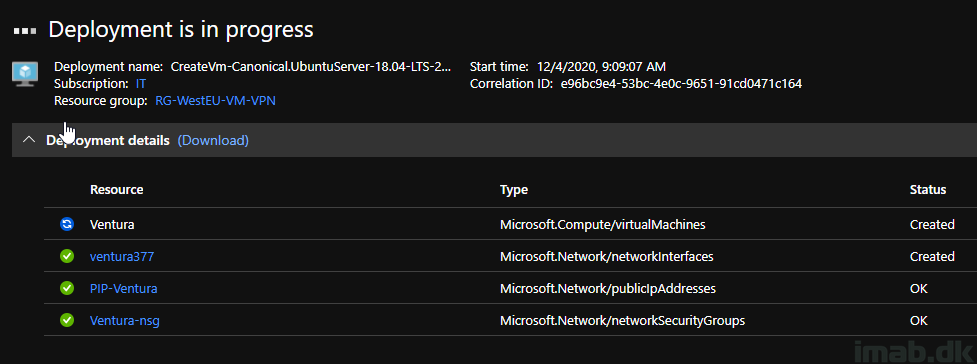Click the truncated deployment name text
The image size is (977, 364).
[x=312, y=67]
